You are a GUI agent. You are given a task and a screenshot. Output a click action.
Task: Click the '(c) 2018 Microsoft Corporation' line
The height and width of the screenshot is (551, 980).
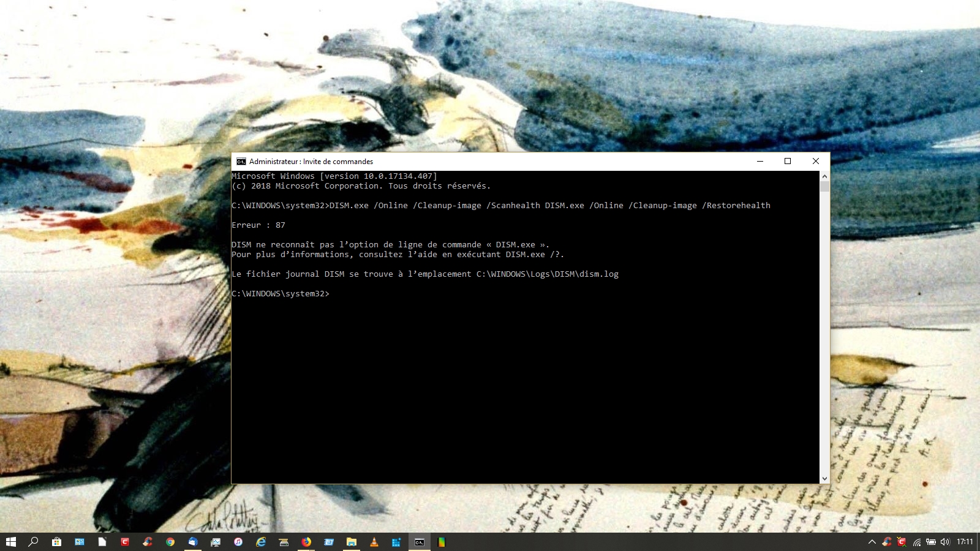361,186
